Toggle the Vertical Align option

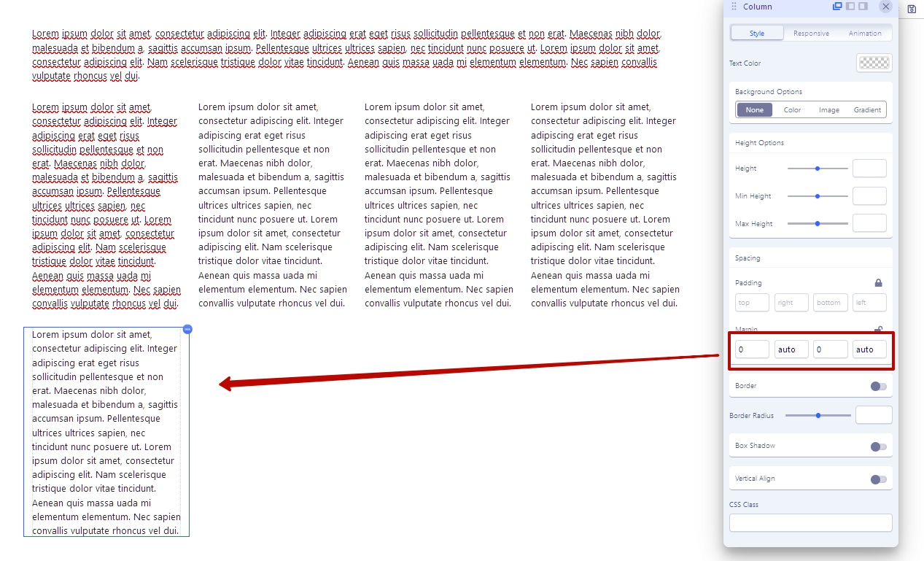879,479
